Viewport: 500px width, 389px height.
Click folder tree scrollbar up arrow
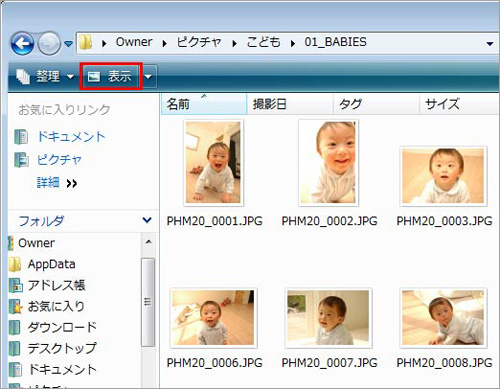pos(149,242)
